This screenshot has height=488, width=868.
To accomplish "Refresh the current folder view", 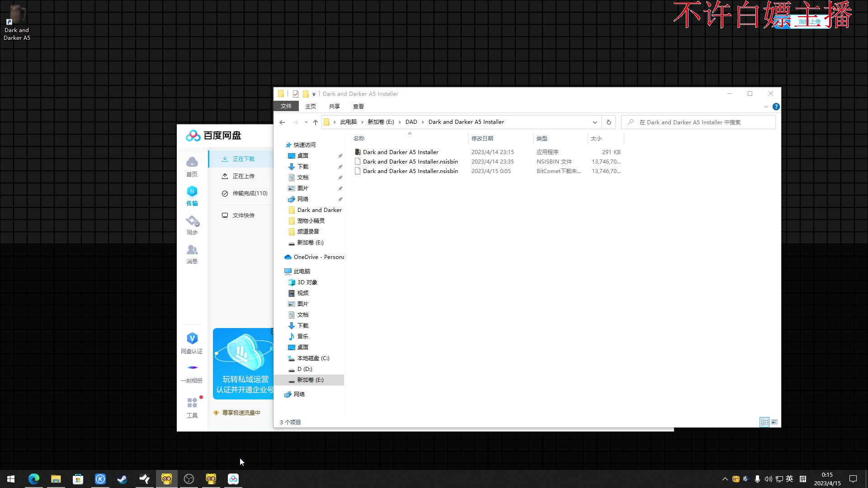I will pyautogui.click(x=609, y=122).
